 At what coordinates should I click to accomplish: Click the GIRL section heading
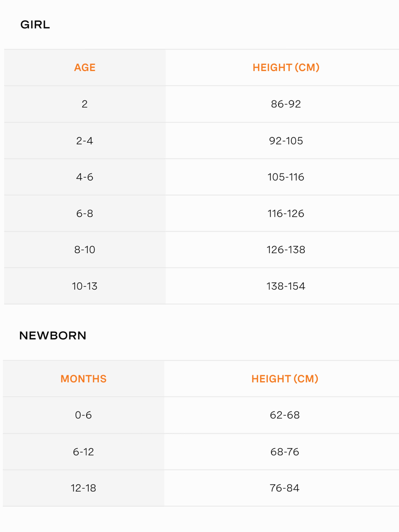point(35,25)
